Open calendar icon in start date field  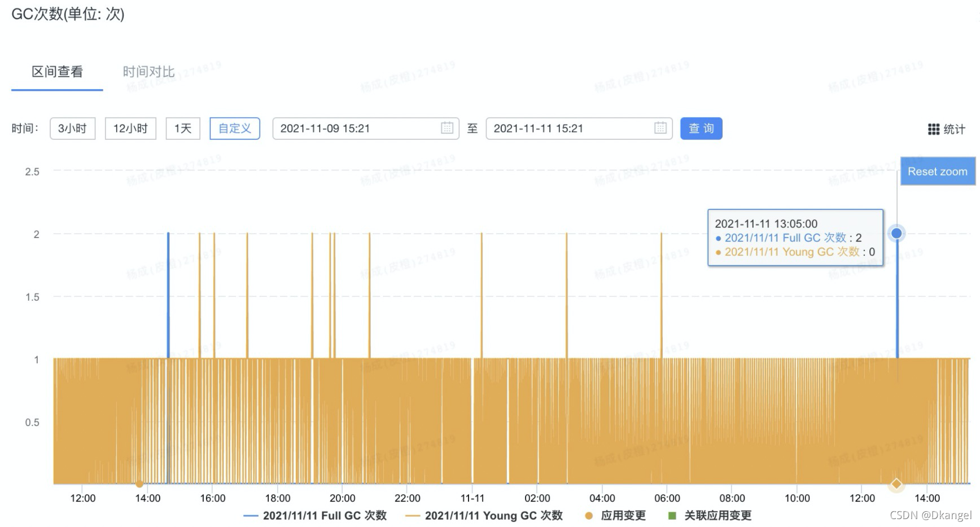[447, 128]
